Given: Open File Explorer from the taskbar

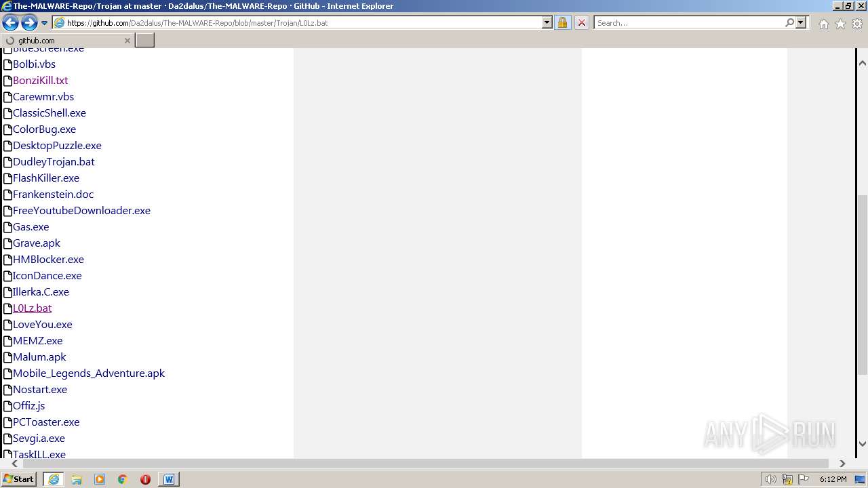Looking at the screenshot, I should tap(77, 479).
